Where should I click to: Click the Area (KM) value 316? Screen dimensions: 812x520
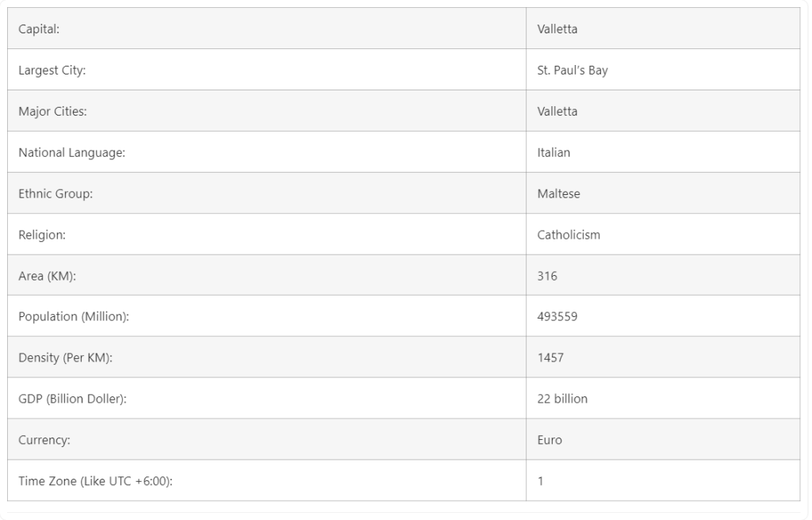(547, 277)
